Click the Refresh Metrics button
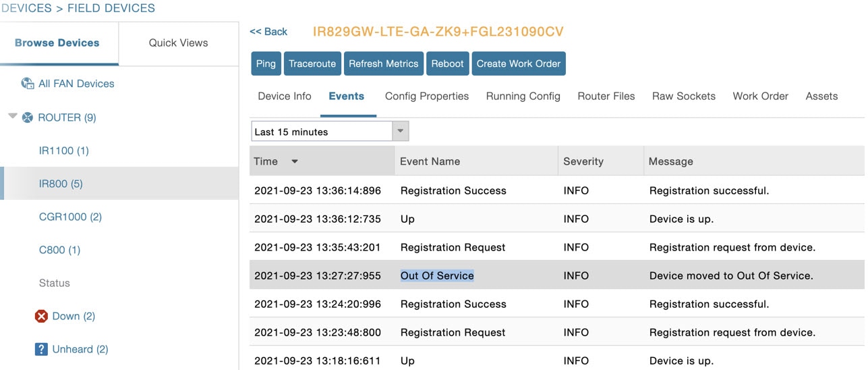 tap(384, 63)
